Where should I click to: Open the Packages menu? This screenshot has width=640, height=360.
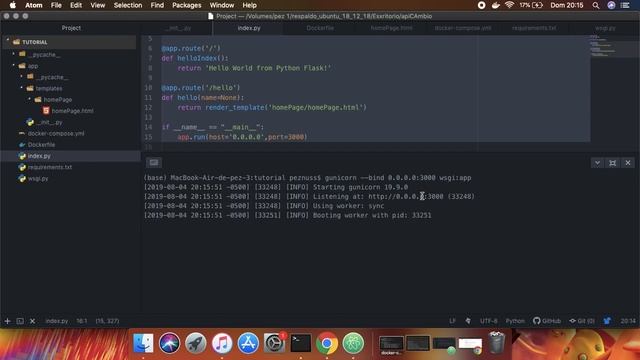[187, 5]
